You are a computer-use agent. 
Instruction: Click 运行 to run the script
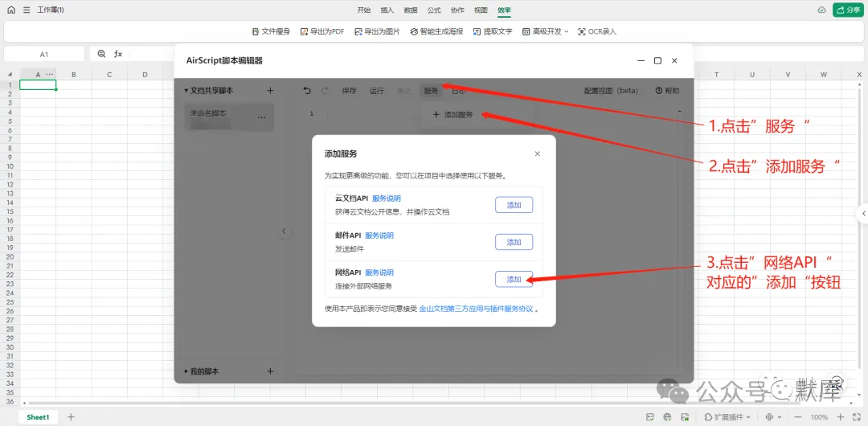[x=376, y=91]
